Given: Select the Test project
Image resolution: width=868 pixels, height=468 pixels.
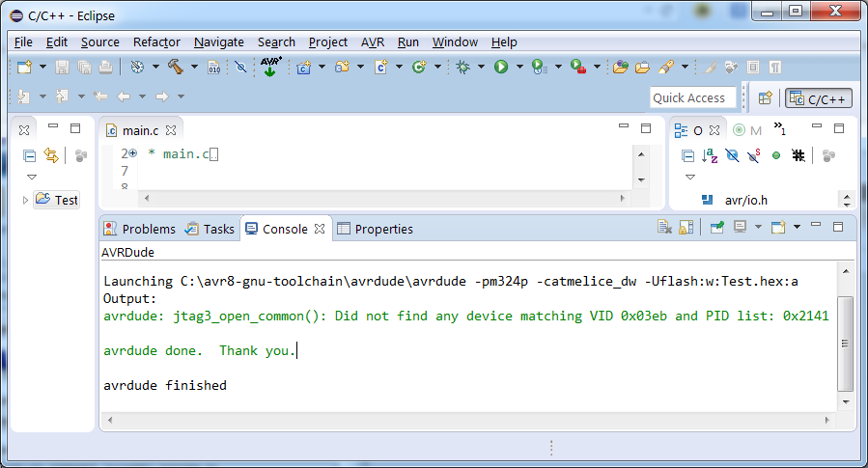Looking at the screenshot, I should [x=56, y=200].
